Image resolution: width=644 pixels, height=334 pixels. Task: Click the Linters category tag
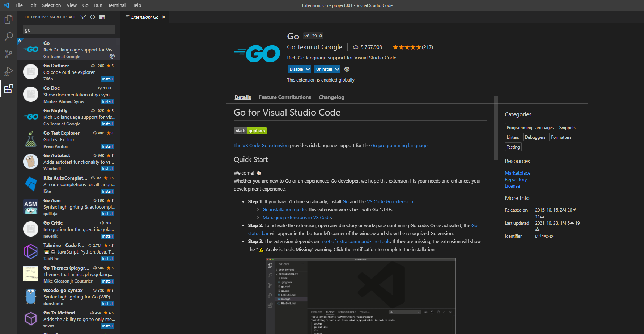[x=513, y=137]
